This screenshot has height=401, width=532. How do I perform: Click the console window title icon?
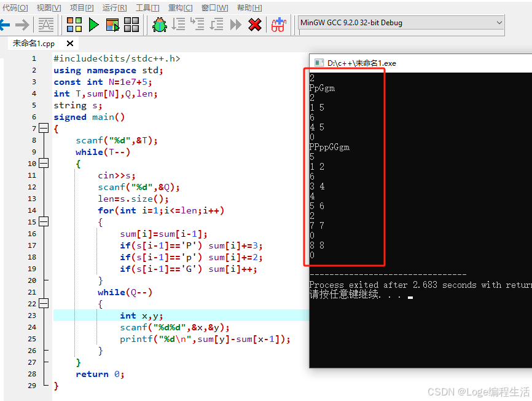point(319,63)
